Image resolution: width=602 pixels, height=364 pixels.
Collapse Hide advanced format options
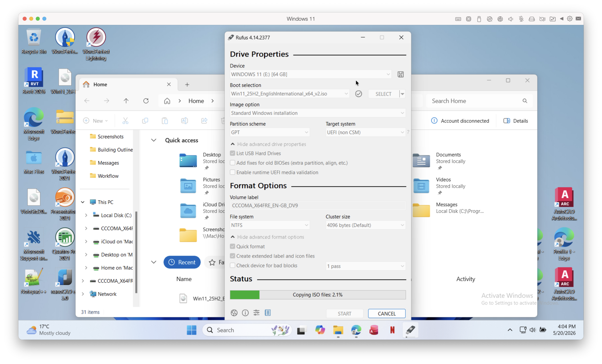pos(267,237)
